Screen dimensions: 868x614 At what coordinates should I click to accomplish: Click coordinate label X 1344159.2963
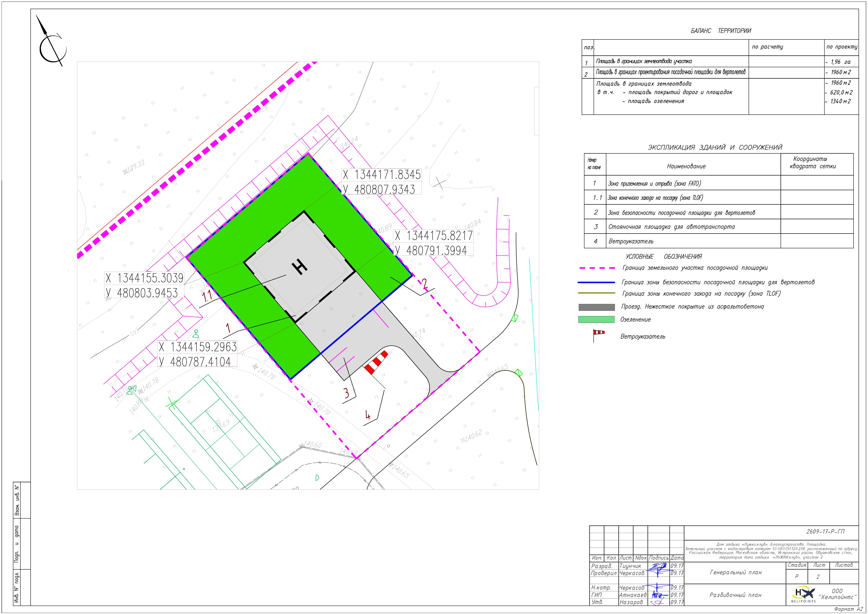pos(198,347)
